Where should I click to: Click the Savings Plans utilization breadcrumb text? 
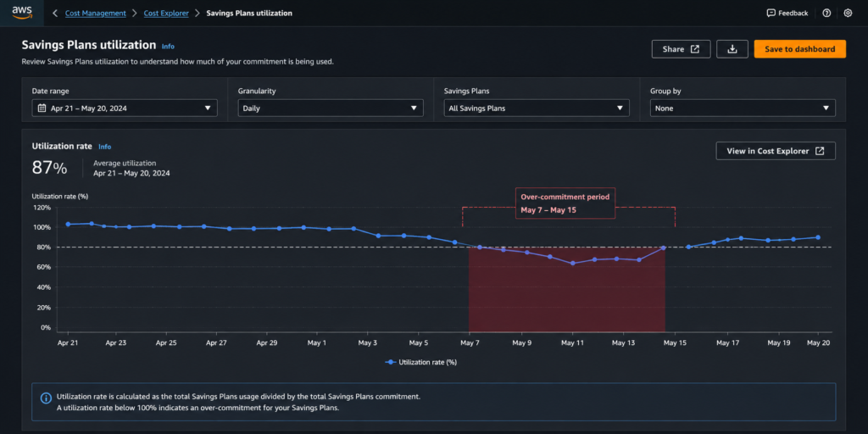click(x=249, y=13)
